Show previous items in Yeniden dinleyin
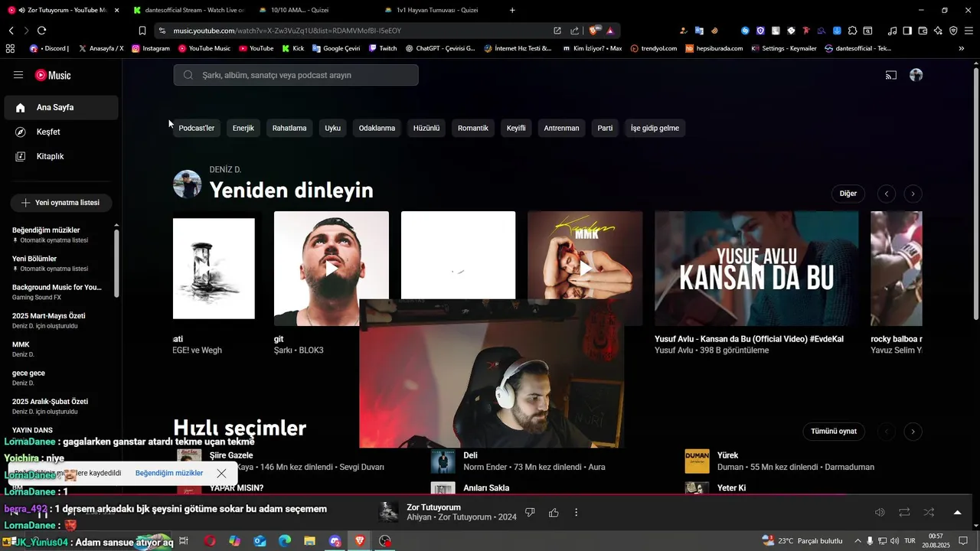The height and width of the screenshot is (551, 980). click(887, 194)
